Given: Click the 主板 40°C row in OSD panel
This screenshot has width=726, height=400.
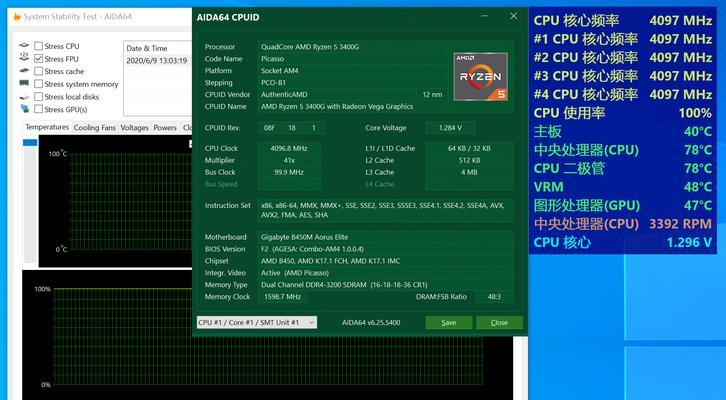Looking at the screenshot, I should coord(623,131).
